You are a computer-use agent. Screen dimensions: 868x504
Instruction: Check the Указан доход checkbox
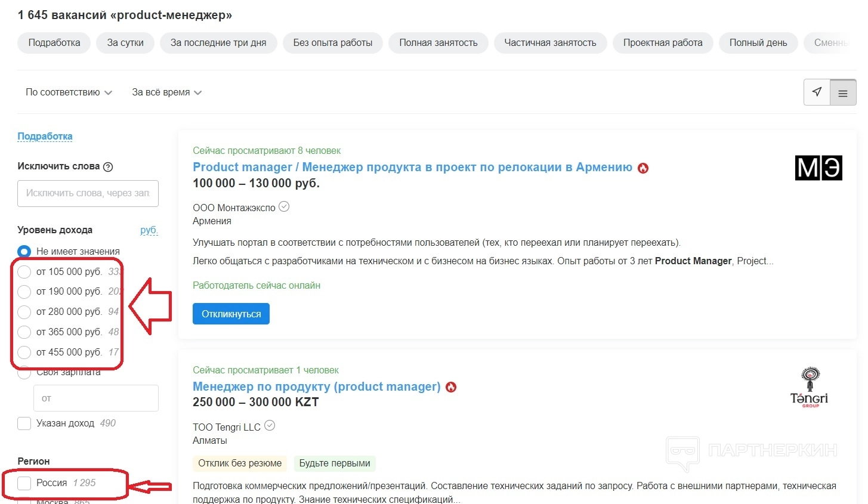point(24,423)
